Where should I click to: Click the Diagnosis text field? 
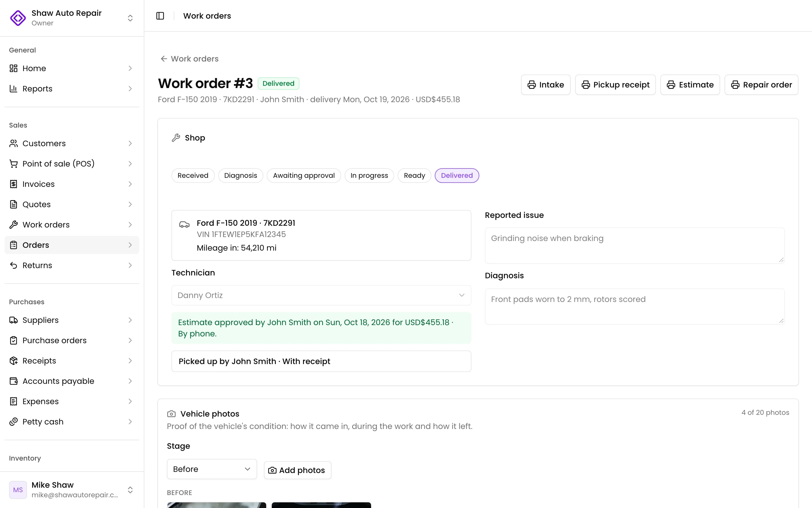coord(634,306)
